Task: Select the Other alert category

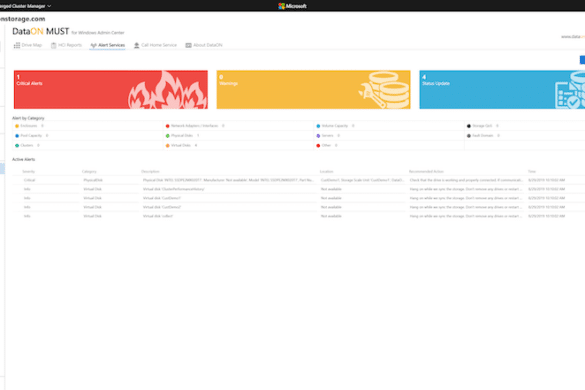Action: tap(327, 146)
